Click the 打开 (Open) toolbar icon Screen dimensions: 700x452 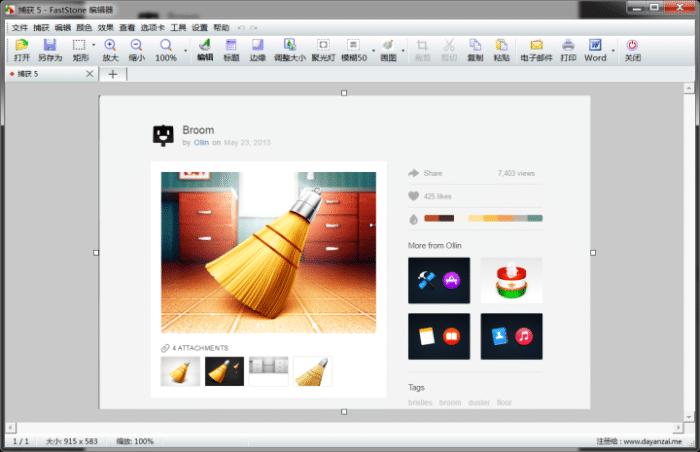point(21,50)
